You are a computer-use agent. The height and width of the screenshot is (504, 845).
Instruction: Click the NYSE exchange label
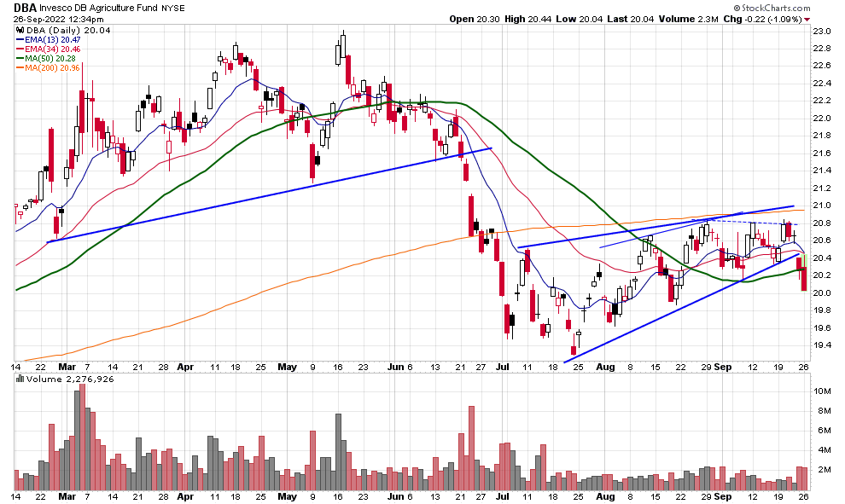pos(173,8)
